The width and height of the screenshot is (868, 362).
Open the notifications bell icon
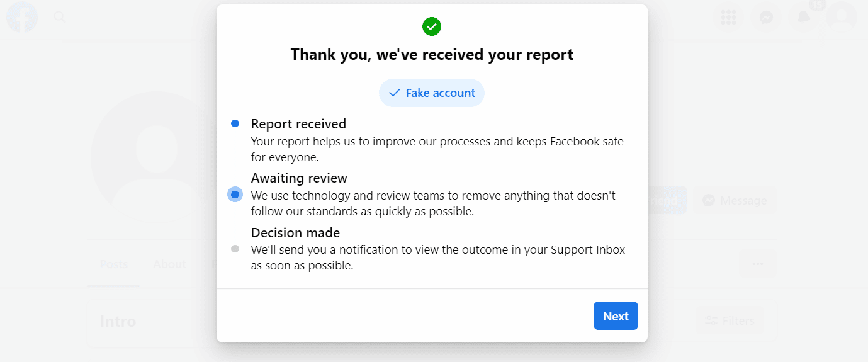804,17
